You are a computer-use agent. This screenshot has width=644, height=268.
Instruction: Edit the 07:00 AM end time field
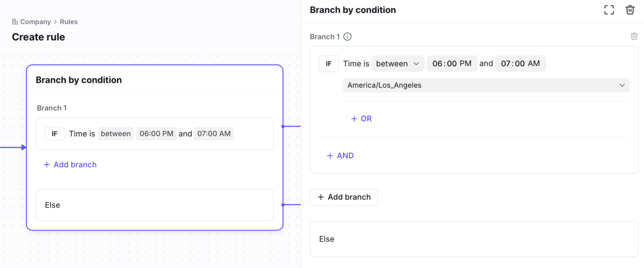click(x=520, y=64)
